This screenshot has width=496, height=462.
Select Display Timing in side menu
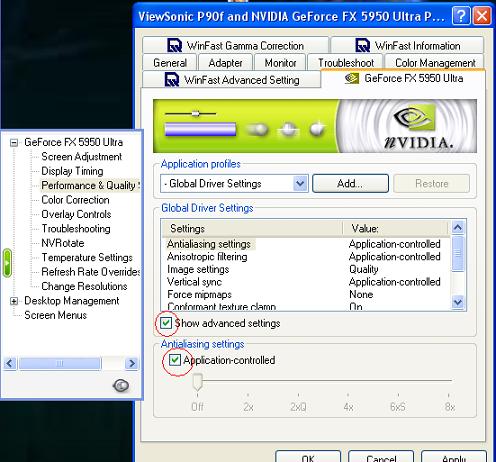pyautogui.click(x=72, y=171)
